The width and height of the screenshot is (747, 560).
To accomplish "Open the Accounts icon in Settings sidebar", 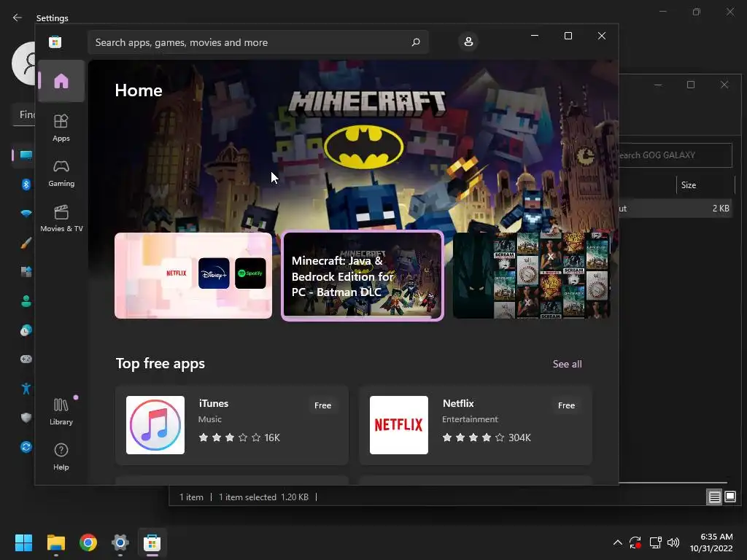I will click(26, 301).
